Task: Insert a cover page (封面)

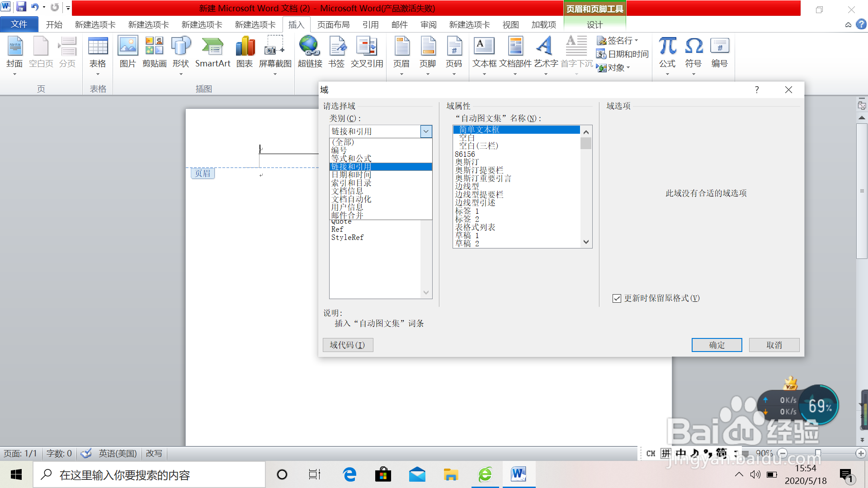Action: click(14, 55)
